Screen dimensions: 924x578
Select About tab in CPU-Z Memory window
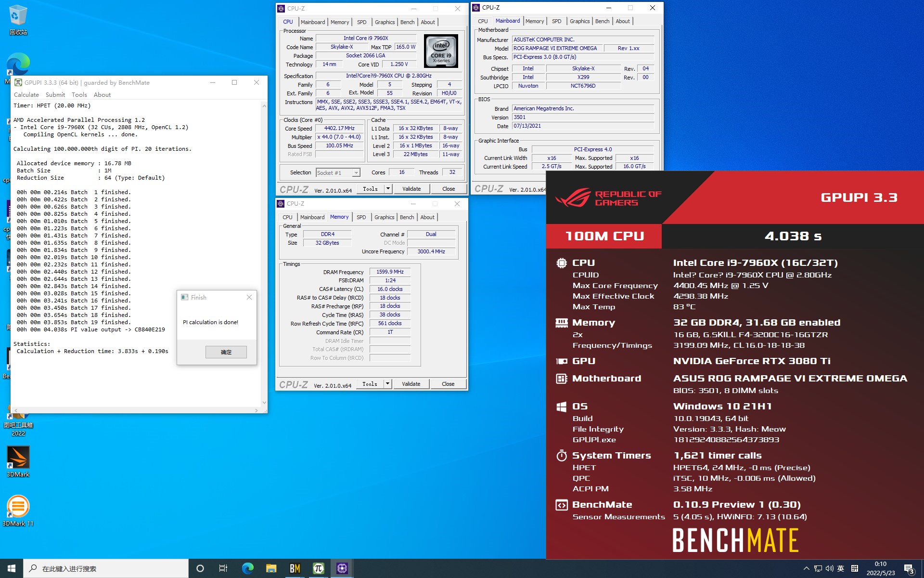427,217
